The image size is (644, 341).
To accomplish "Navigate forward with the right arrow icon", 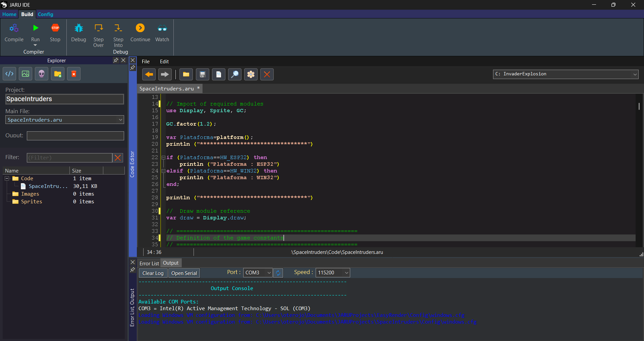I will 165,74.
